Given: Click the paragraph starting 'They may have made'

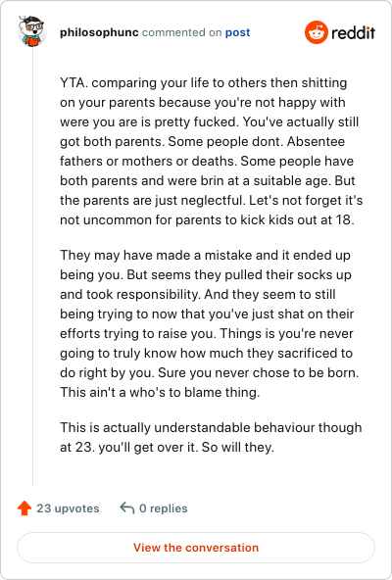Looking at the screenshot, I should 210,323.
